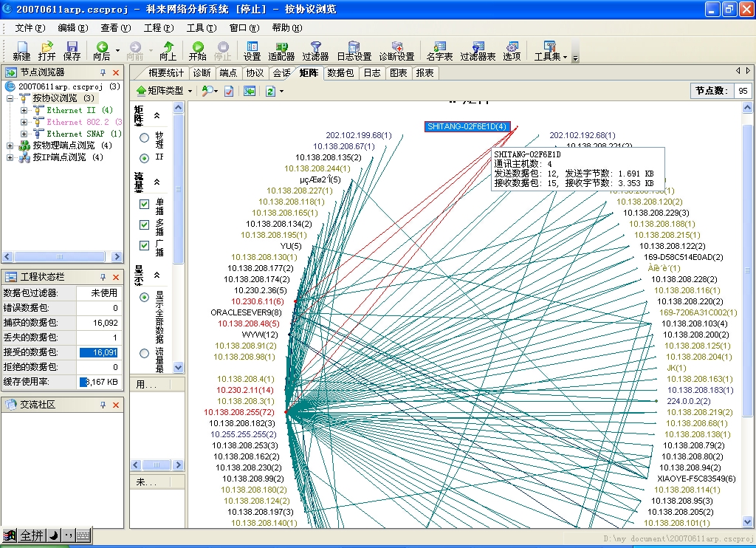756x548 pixels.
Task: Click the ORACLESEVER9(8) node label
Action: (246, 312)
